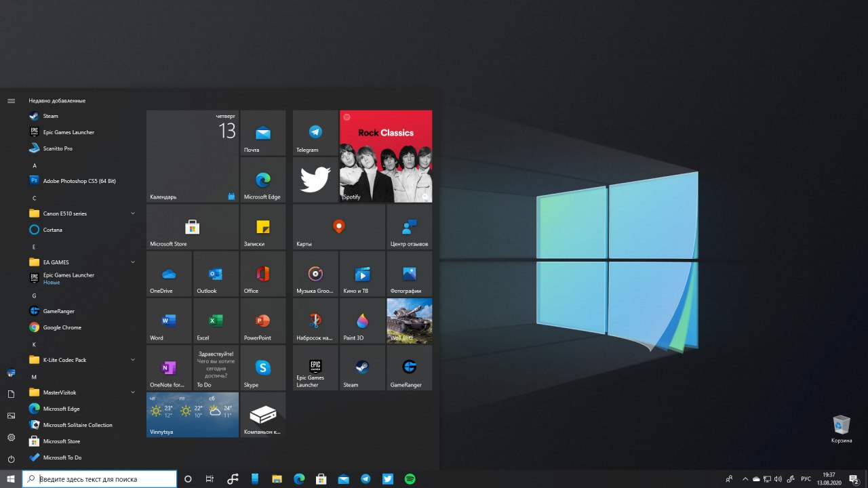Launch the Paint 3D tile
Viewport: 868px width, 488px height.
(x=362, y=320)
